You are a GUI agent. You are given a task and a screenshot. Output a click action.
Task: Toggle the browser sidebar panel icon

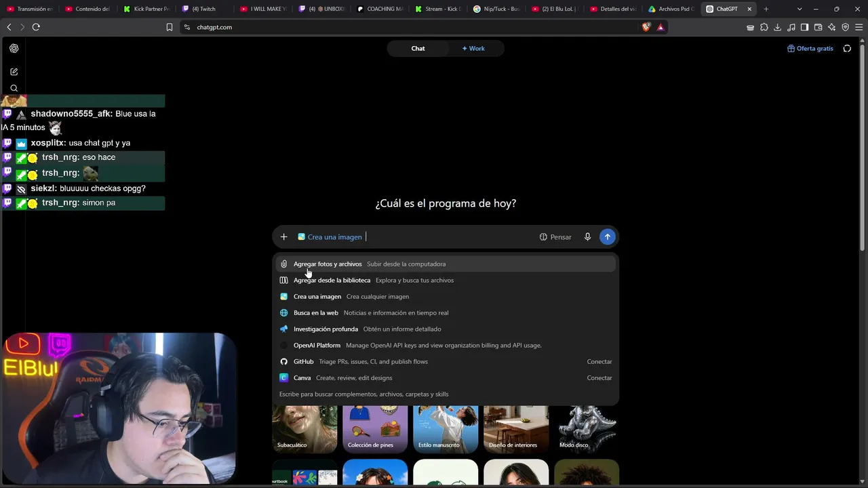pyautogui.click(x=805, y=27)
